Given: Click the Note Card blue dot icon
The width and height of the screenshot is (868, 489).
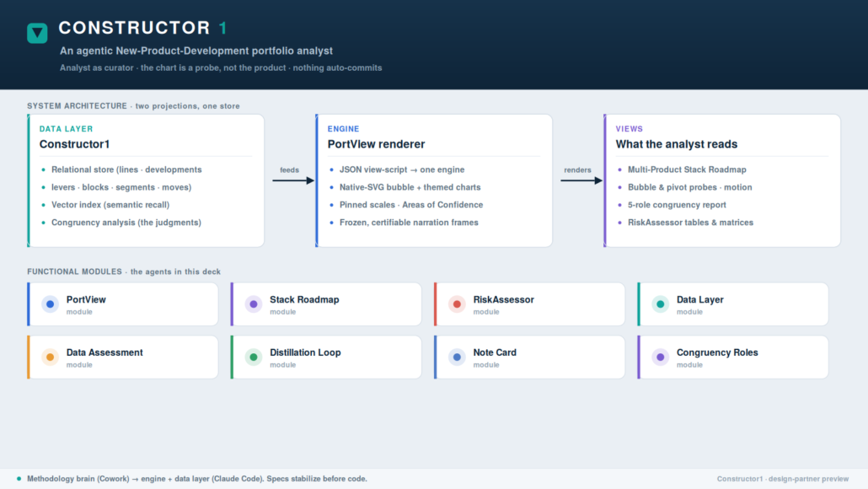Looking at the screenshot, I should click(457, 357).
